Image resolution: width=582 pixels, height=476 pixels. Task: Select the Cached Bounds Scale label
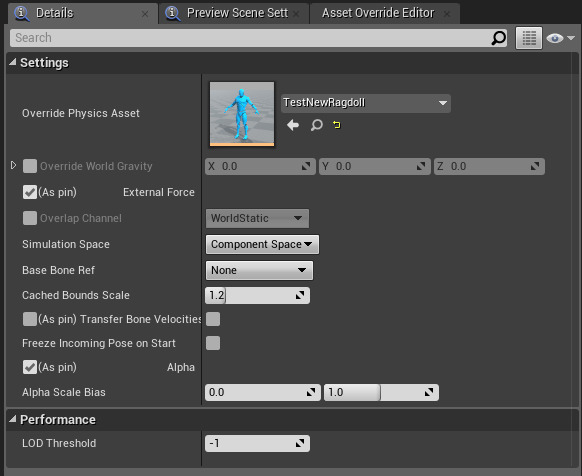coord(76,295)
